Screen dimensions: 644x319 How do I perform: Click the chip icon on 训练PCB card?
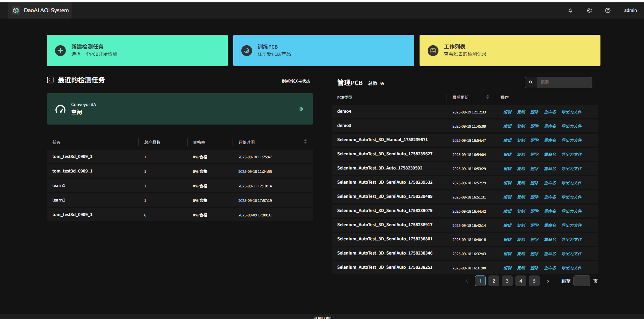[x=247, y=51]
